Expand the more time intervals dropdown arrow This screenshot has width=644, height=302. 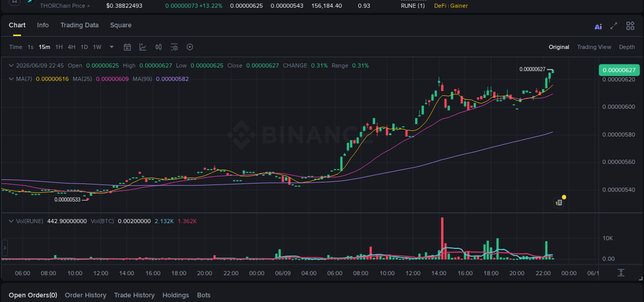112,47
